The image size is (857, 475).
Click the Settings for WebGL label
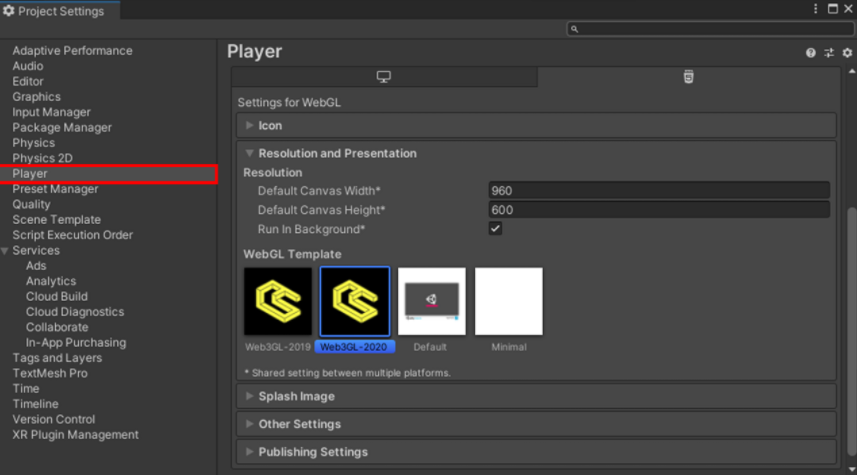[289, 103]
